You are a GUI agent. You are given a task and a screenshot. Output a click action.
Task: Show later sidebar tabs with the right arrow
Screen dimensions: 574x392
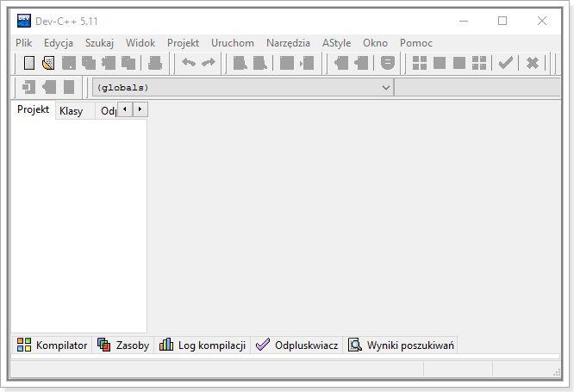pos(140,109)
